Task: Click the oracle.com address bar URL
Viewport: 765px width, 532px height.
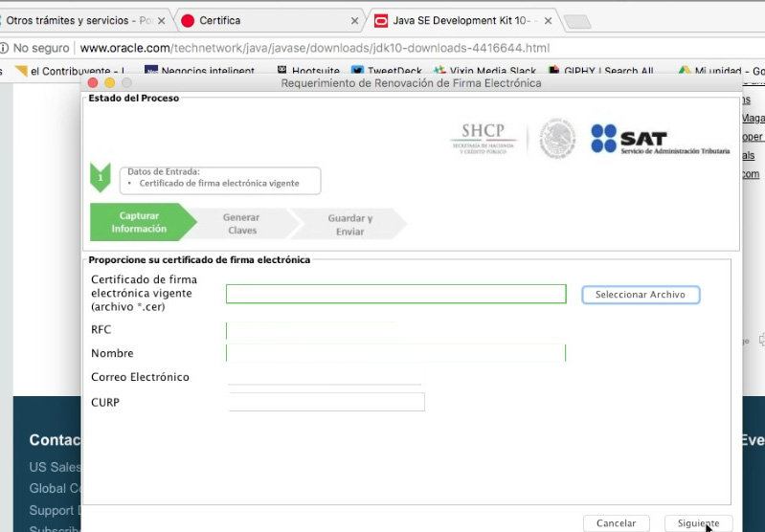Action: click(x=314, y=48)
